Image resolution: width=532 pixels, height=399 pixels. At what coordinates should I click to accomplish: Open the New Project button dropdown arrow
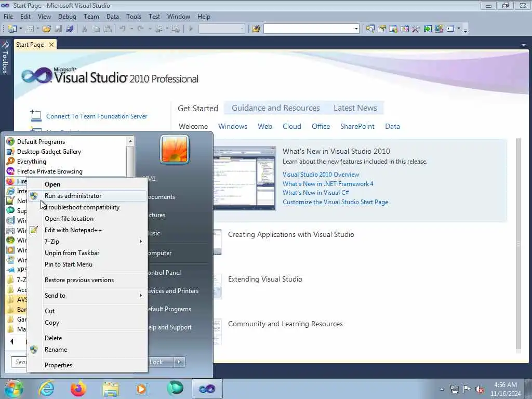[21, 29]
